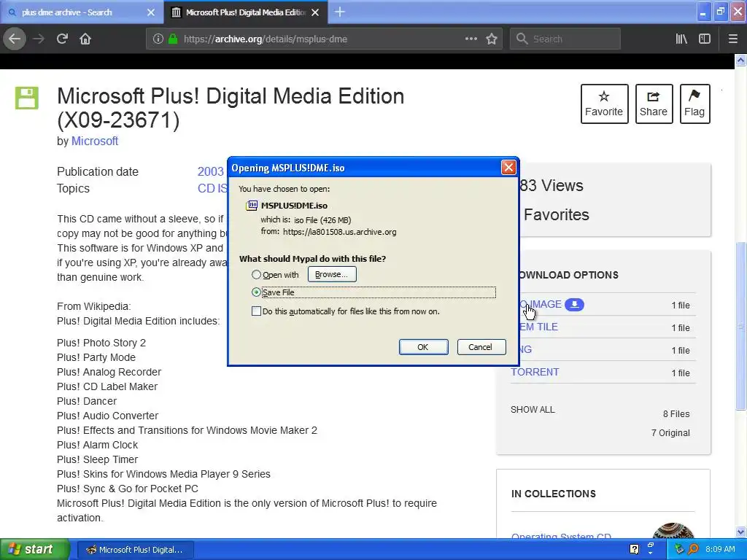Open the ITEM TILE download option

pos(538,327)
